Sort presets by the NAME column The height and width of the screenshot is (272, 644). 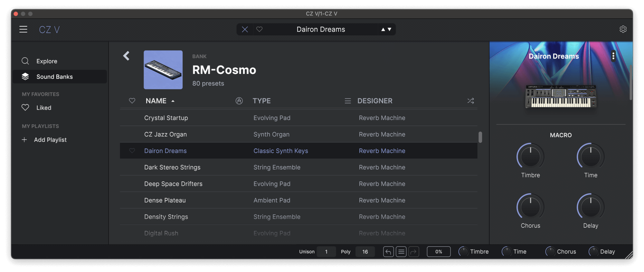[156, 101]
